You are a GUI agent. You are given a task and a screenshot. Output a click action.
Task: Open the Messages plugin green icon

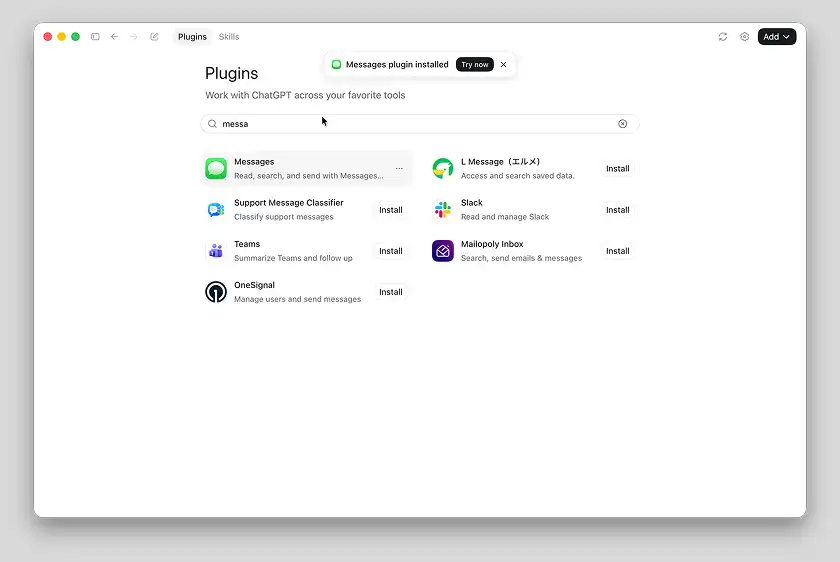(216, 169)
